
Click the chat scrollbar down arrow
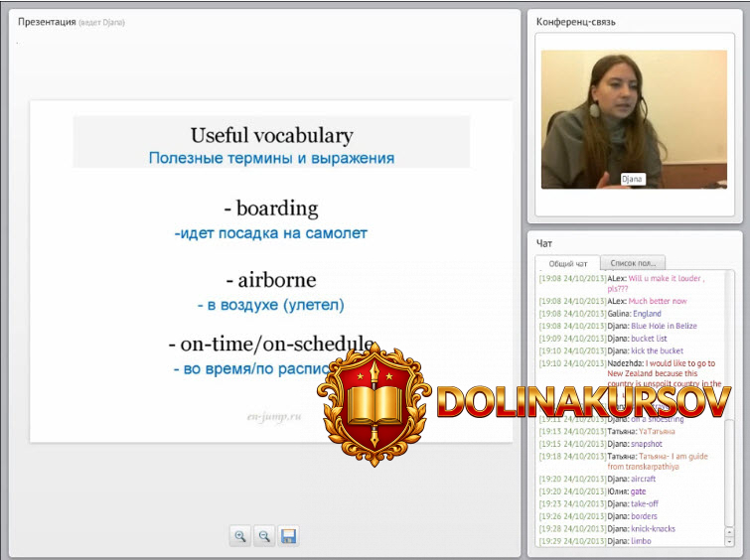(x=731, y=541)
